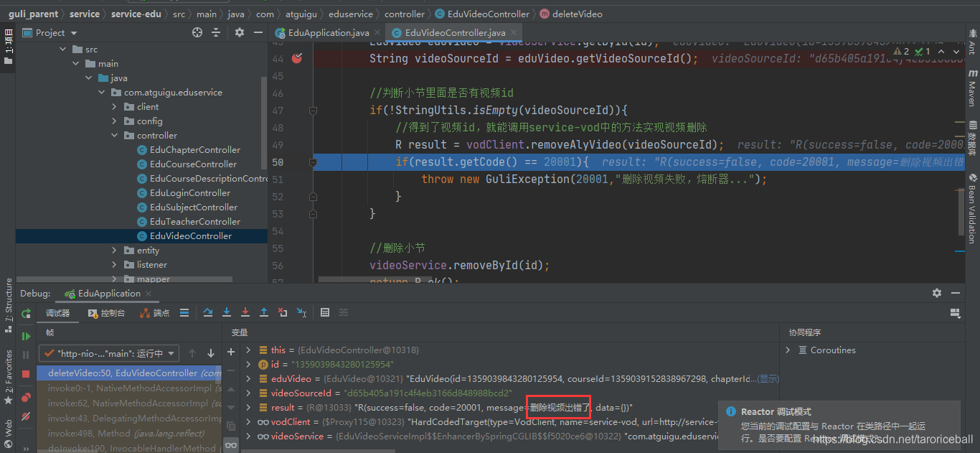980x453 pixels.
Task: Expand the eduVideo variable
Action: point(248,378)
